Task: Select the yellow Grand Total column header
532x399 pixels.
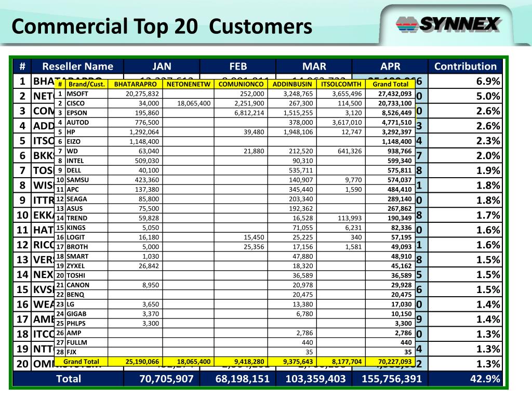Action: coord(391,84)
